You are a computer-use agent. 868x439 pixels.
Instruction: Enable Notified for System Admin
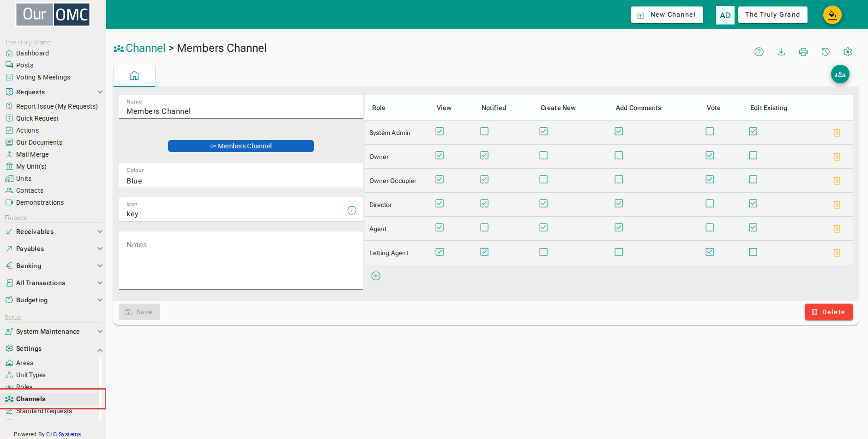pyautogui.click(x=484, y=131)
